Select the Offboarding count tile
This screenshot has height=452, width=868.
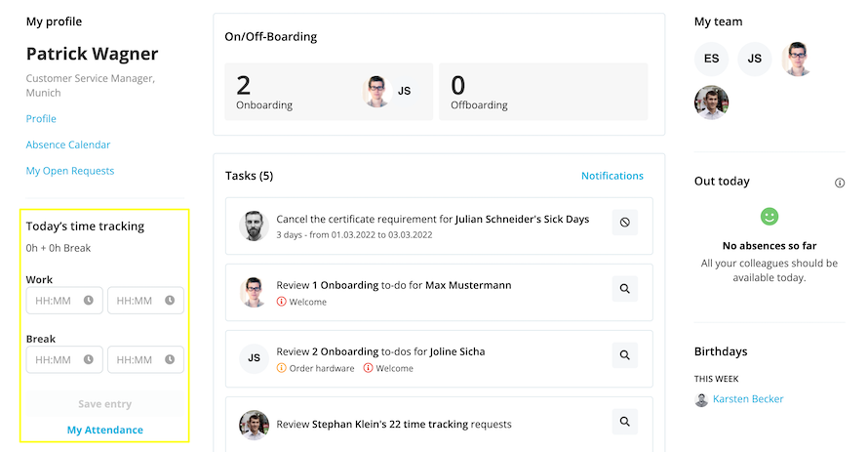pyautogui.click(x=542, y=92)
